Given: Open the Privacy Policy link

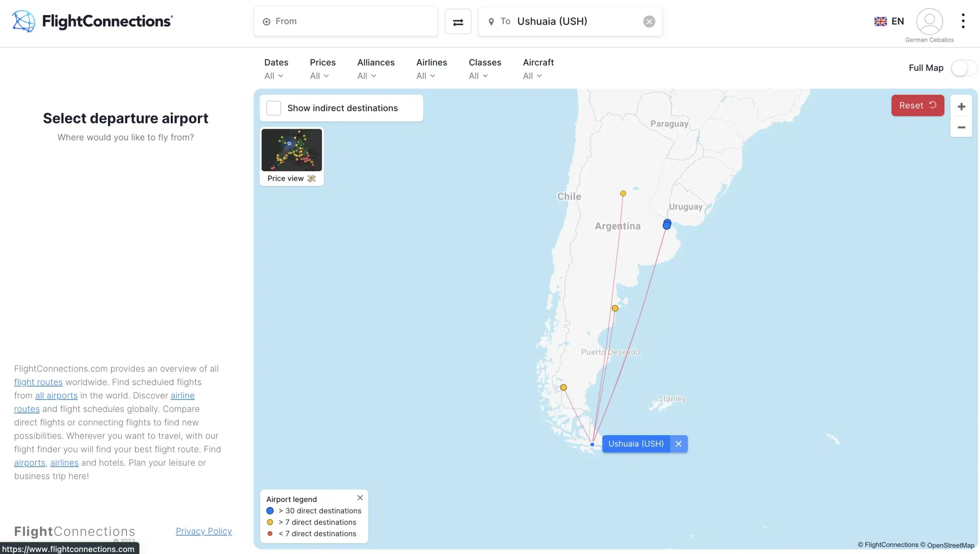Looking at the screenshot, I should click(x=204, y=531).
